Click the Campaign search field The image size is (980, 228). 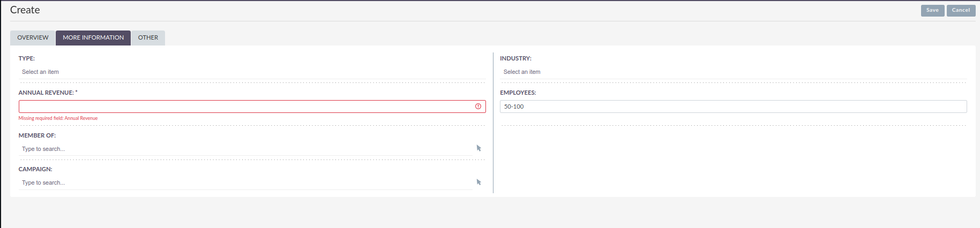click(x=246, y=183)
